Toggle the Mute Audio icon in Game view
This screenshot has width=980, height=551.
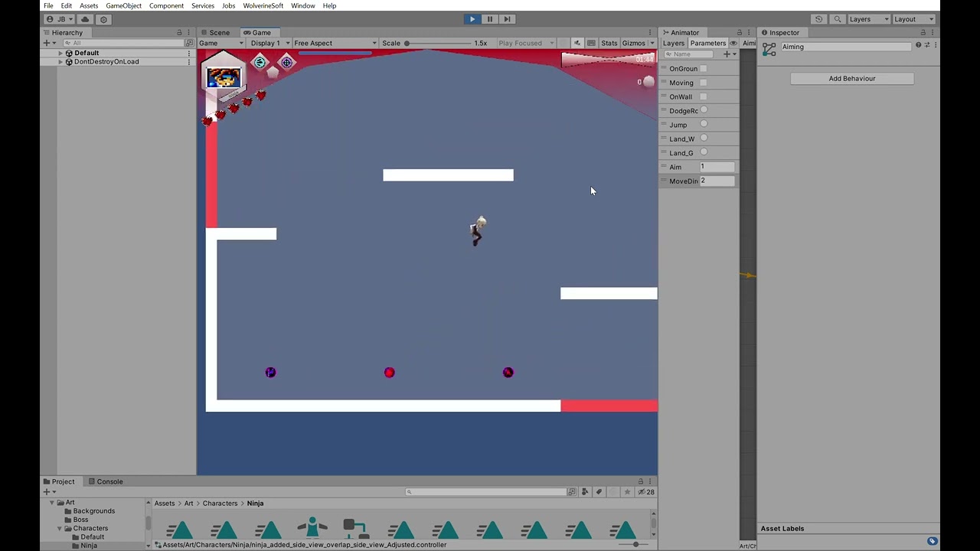pos(577,43)
